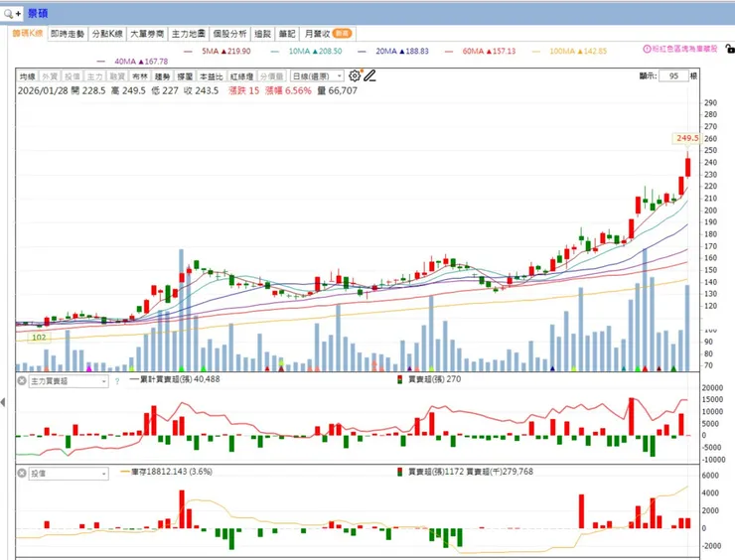Switch to the 主力地圖 tab
This screenshot has width=735, height=560.
189,34
